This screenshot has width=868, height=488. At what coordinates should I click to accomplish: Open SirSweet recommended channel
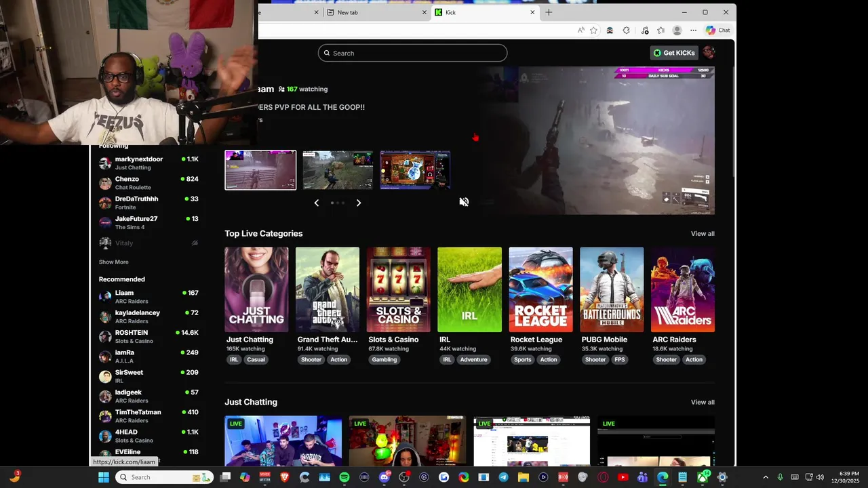click(149, 376)
